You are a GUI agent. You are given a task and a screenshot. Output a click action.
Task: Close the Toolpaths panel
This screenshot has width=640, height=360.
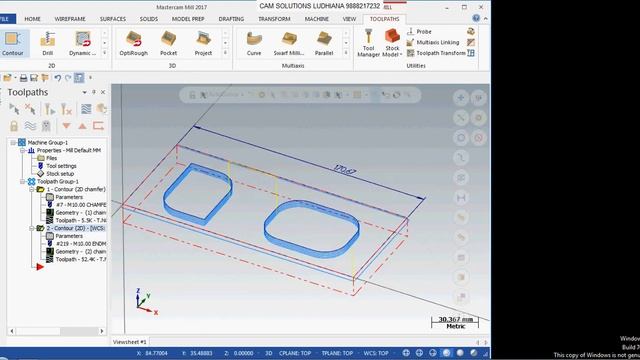[x=103, y=92]
